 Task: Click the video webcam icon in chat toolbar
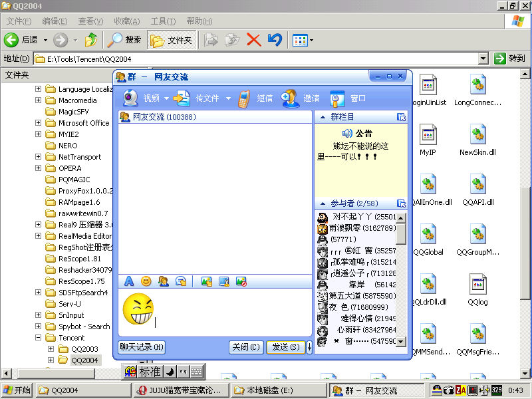130,98
